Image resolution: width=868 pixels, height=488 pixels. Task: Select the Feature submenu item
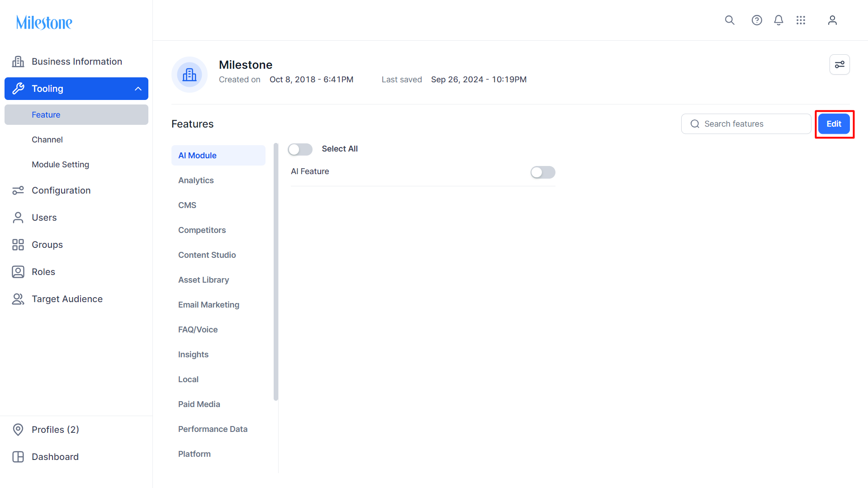click(x=76, y=115)
